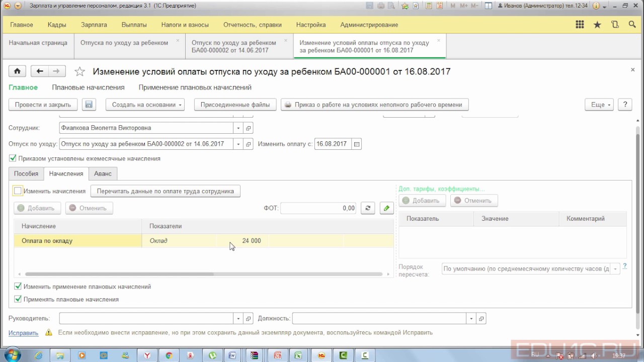
Task: Open Favorites star in the top panel
Action: (597, 25)
